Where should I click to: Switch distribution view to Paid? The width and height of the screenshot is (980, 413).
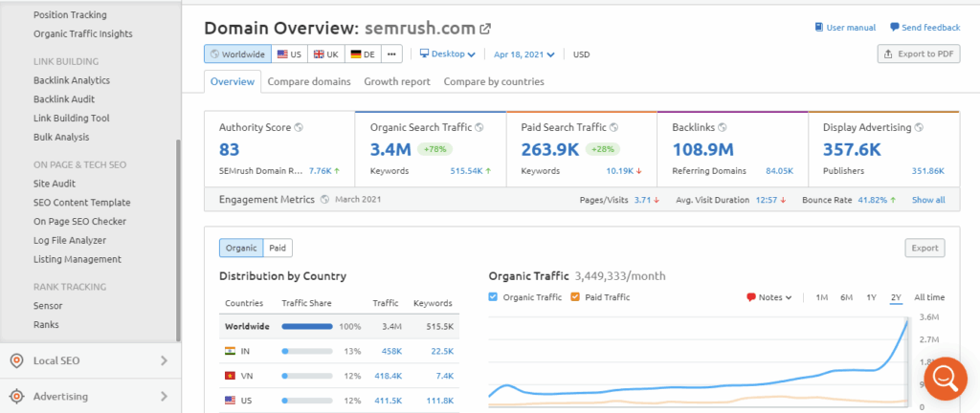[x=277, y=249]
